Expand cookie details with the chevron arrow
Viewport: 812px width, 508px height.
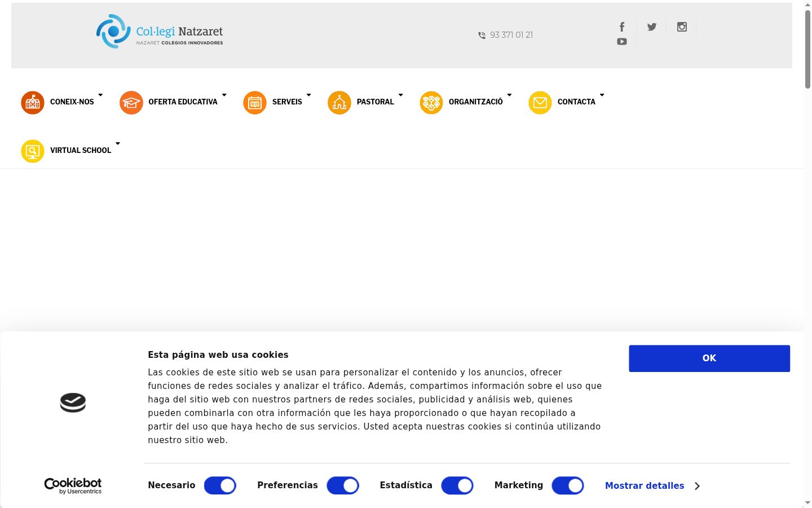(x=698, y=486)
